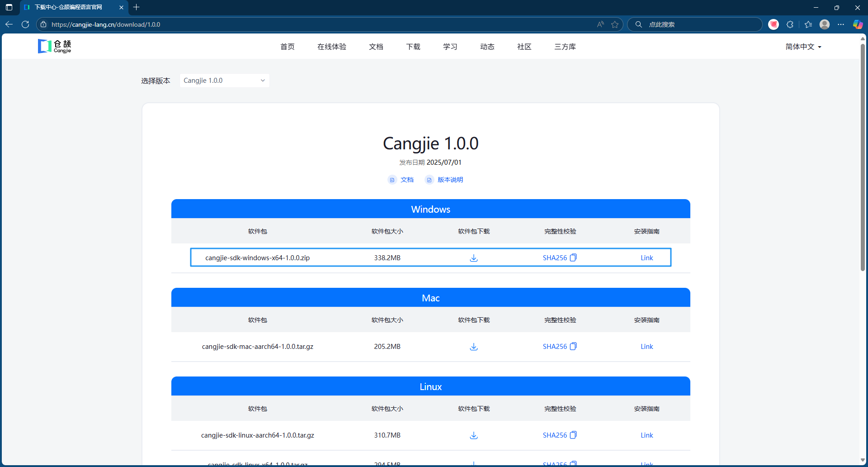Click the Cangjie logo in the header
Viewport: 868px width, 467px height.
pos(55,46)
